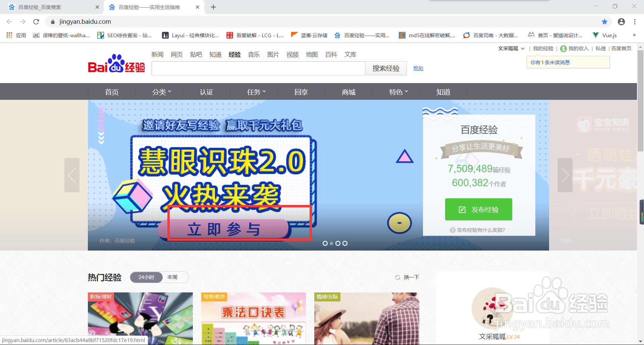Switch to the 百科 search category

[x=331, y=54]
